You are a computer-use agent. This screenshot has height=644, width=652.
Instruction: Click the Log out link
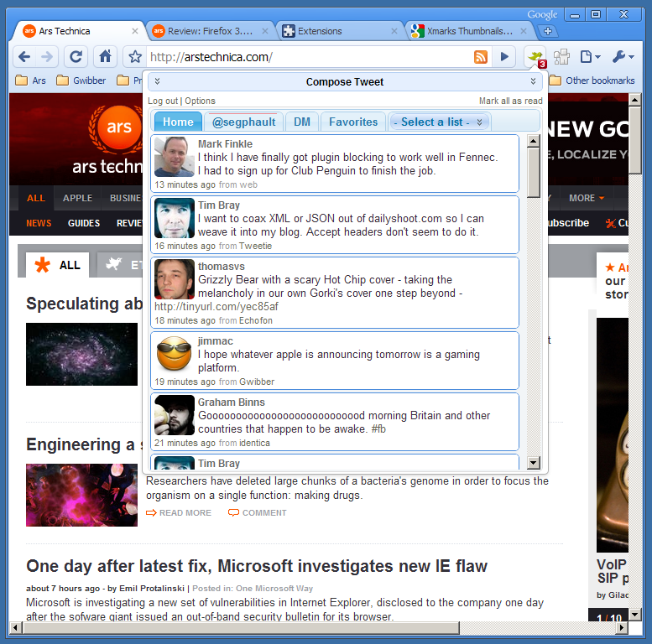point(163,101)
